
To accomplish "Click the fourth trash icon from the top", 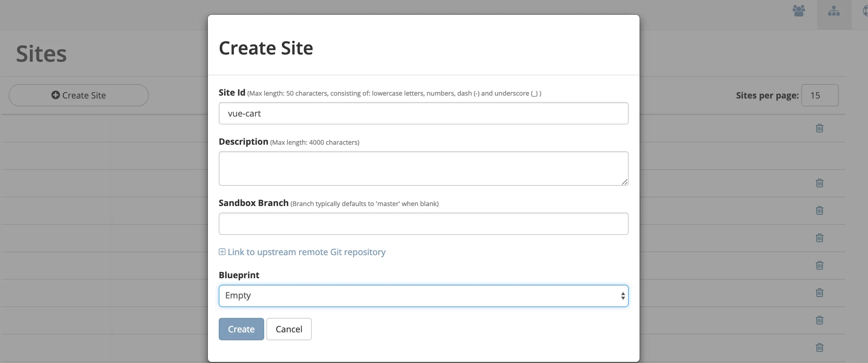I will (820, 238).
